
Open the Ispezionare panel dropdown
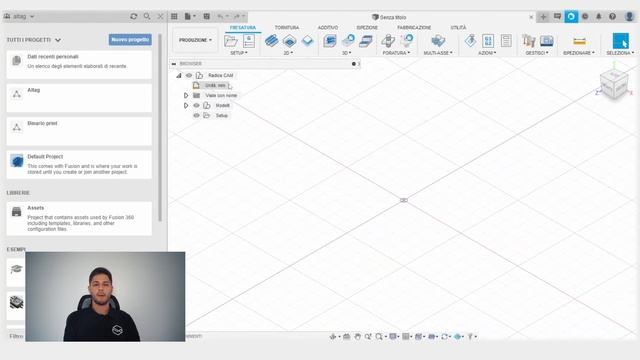pyautogui.click(x=579, y=53)
